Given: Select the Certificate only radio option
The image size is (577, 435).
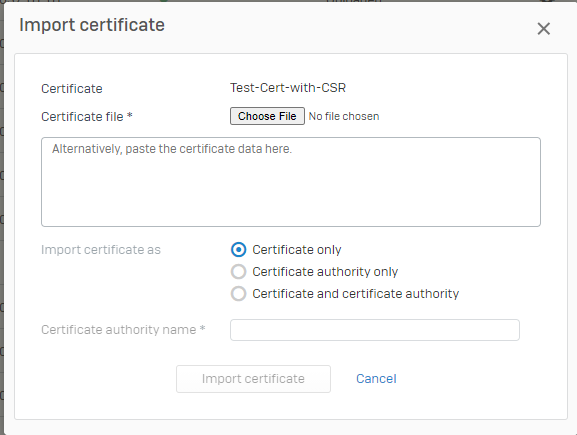Looking at the screenshot, I should point(238,250).
